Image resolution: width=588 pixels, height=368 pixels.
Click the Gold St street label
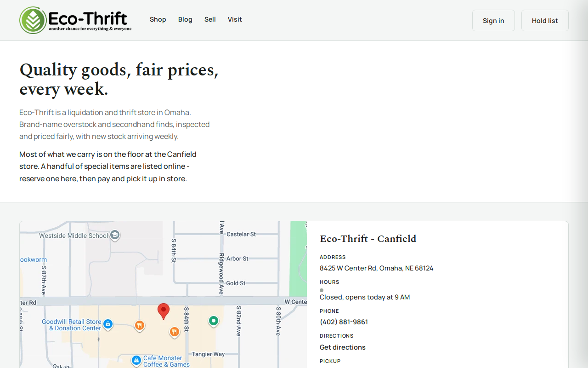click(236, 283)
